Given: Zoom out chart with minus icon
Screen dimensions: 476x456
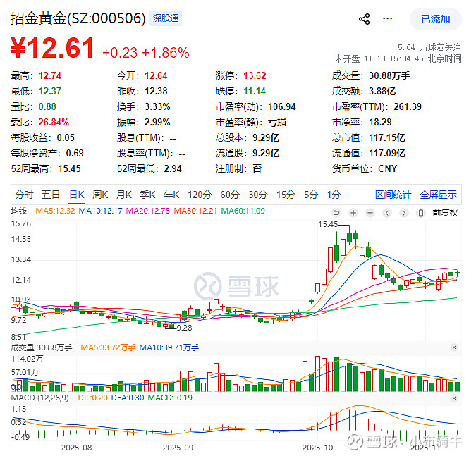Looking at the screenshot, I should click(x=370, y=213).
